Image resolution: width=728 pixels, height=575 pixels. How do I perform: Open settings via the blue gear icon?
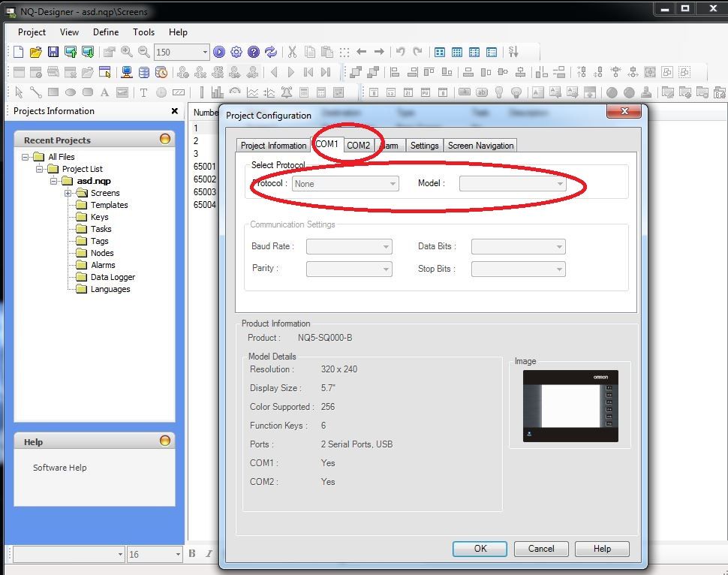[x=236, y=52]
